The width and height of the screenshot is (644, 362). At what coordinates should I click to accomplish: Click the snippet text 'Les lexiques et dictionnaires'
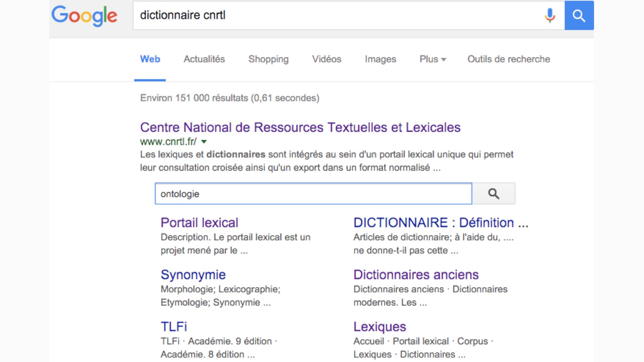pos(203,155)
